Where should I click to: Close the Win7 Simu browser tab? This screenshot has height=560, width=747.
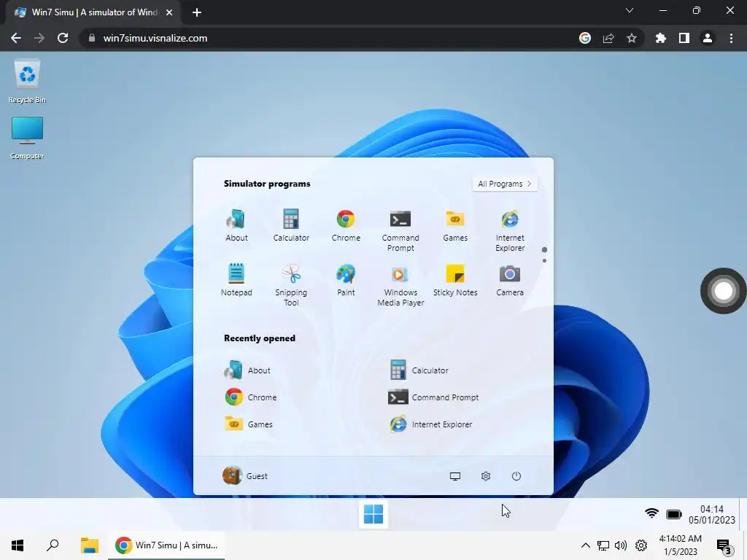coord(169,12)
